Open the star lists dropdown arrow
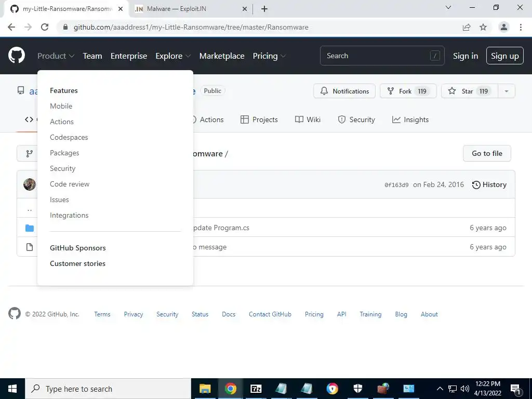 pos(506,91)
